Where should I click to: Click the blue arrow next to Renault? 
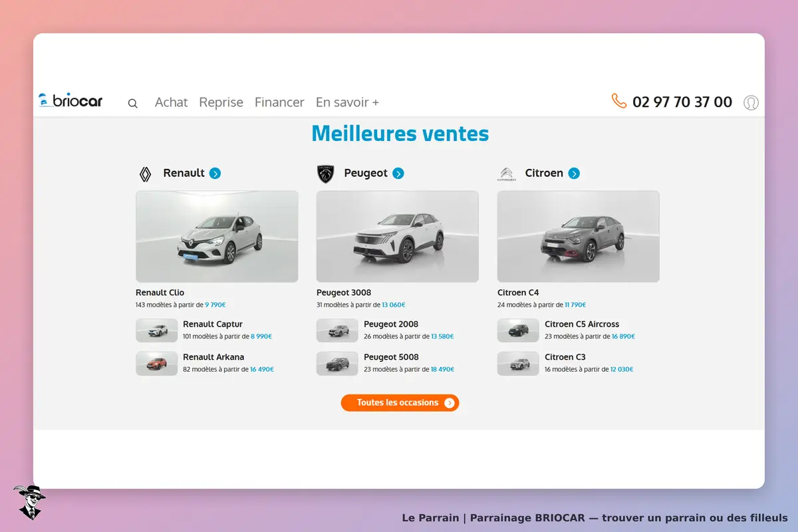pos(215,174)
